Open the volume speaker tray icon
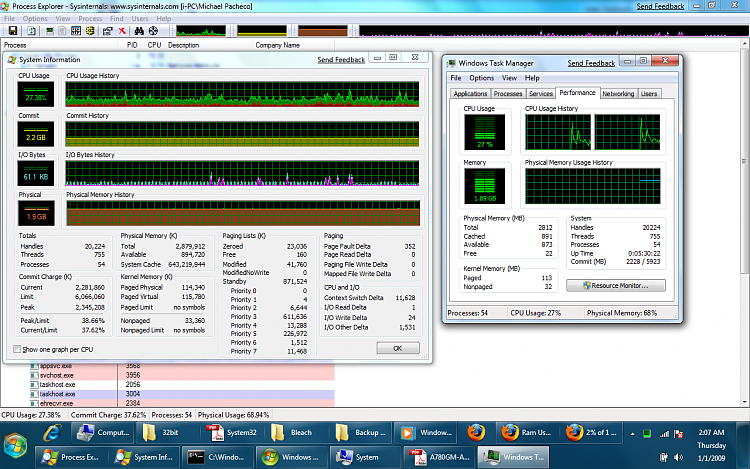The height and width of the screenshot is (469, 750). coord(678,458)
